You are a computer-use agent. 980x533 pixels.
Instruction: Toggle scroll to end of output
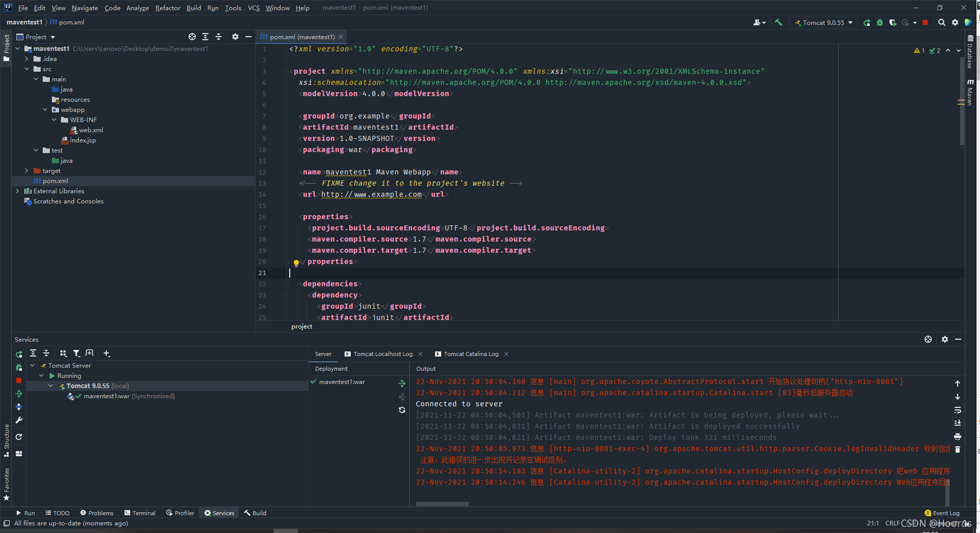958,423
